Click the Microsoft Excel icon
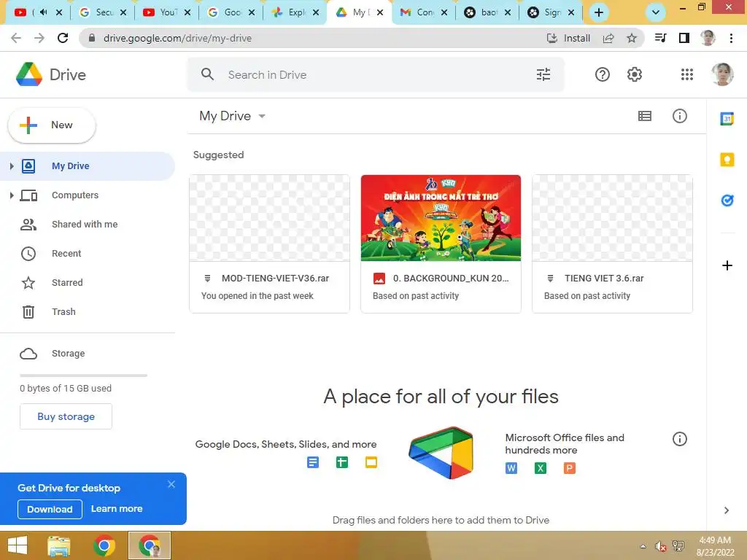 [541, 468]
